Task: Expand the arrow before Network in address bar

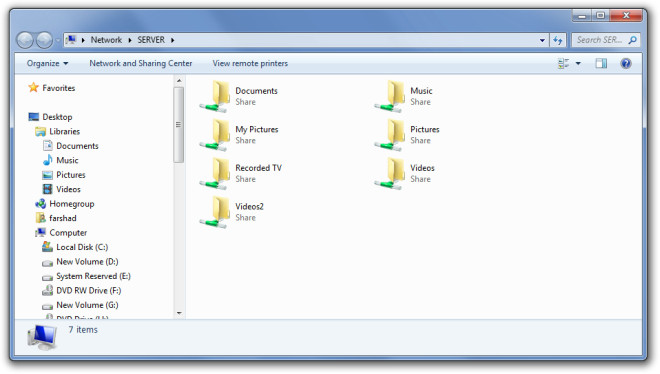Action: [x=83, y=40]
